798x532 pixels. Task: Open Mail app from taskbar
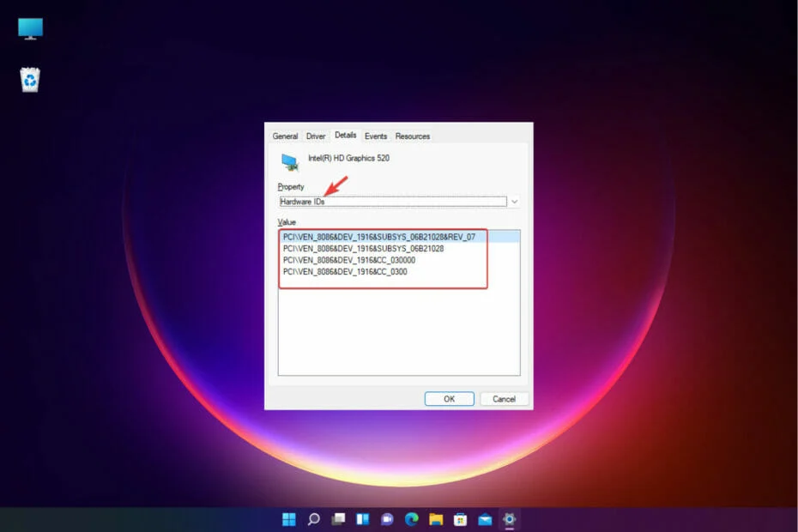coord(485,519)
